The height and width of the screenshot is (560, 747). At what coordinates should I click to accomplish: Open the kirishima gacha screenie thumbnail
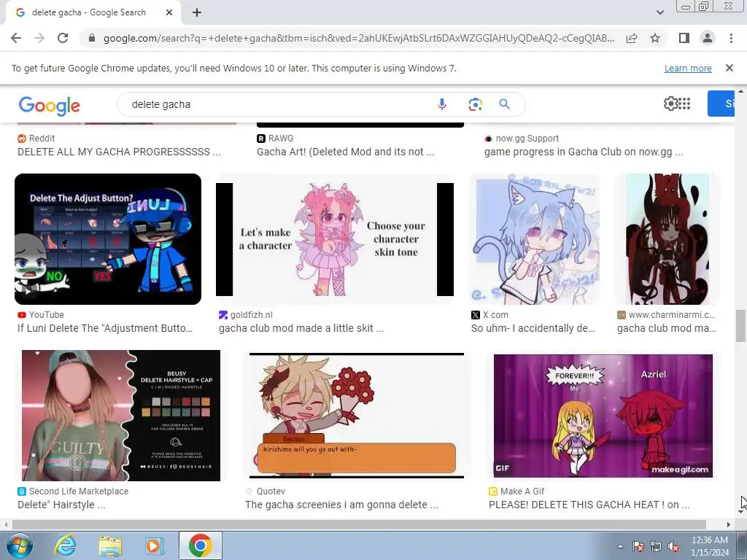click(356, 415)
